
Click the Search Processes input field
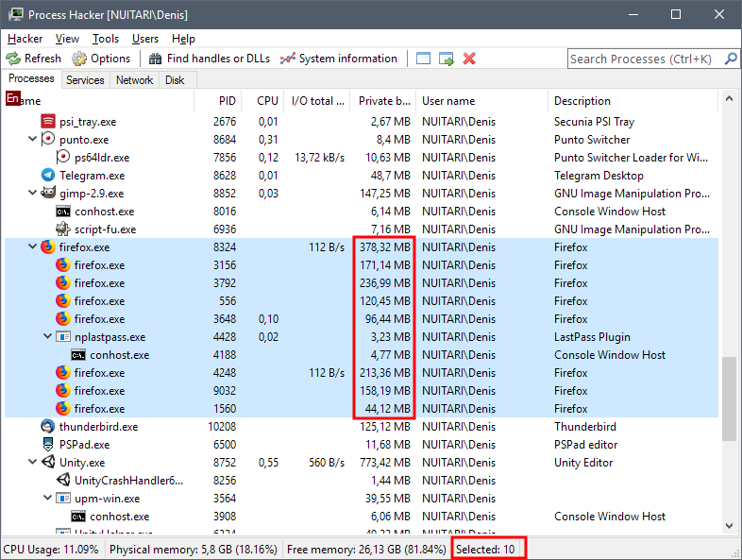coord(646,59)
